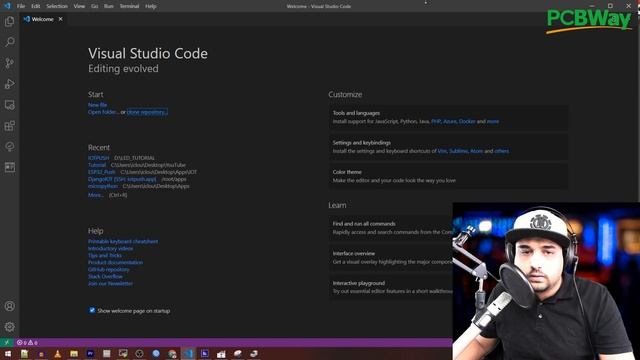Screen dimensions: 640x360
Task: Open the recent ESP32_Push folder
Action: (102, 172)
